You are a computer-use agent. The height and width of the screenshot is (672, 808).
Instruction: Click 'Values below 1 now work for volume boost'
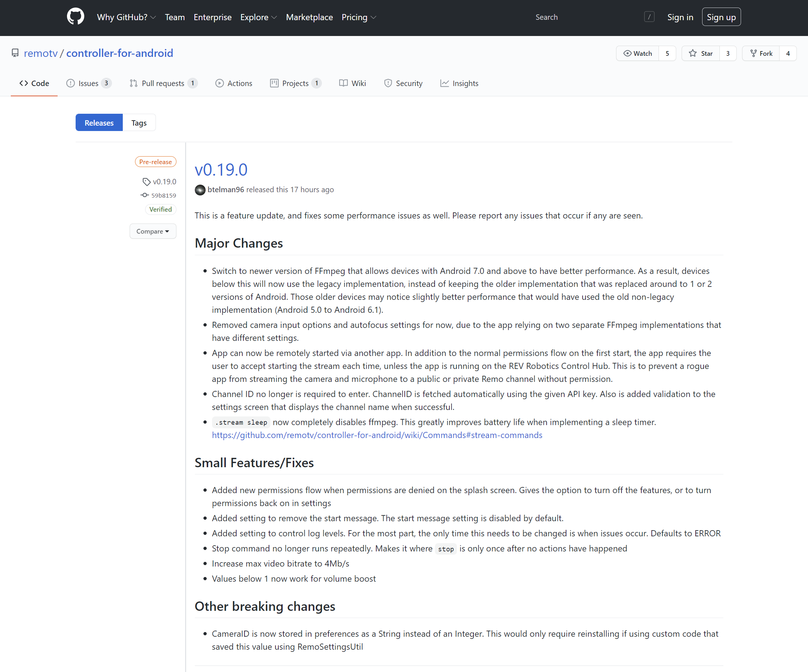293,578
